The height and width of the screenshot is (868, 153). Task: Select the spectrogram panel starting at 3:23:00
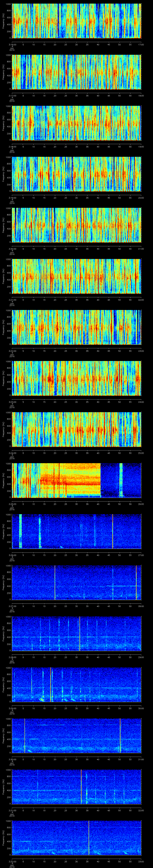[76, 378]
